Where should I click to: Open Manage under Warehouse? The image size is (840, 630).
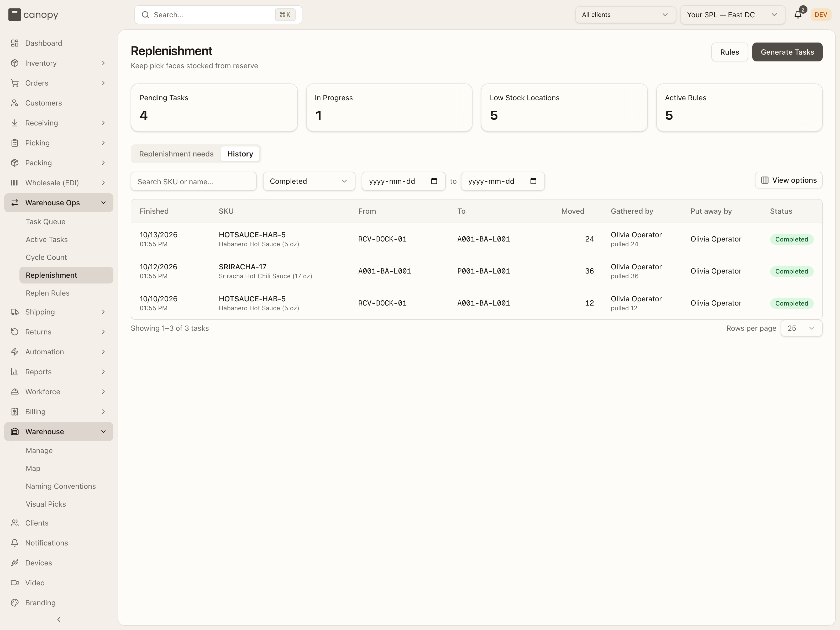click(x=39, y=451)
